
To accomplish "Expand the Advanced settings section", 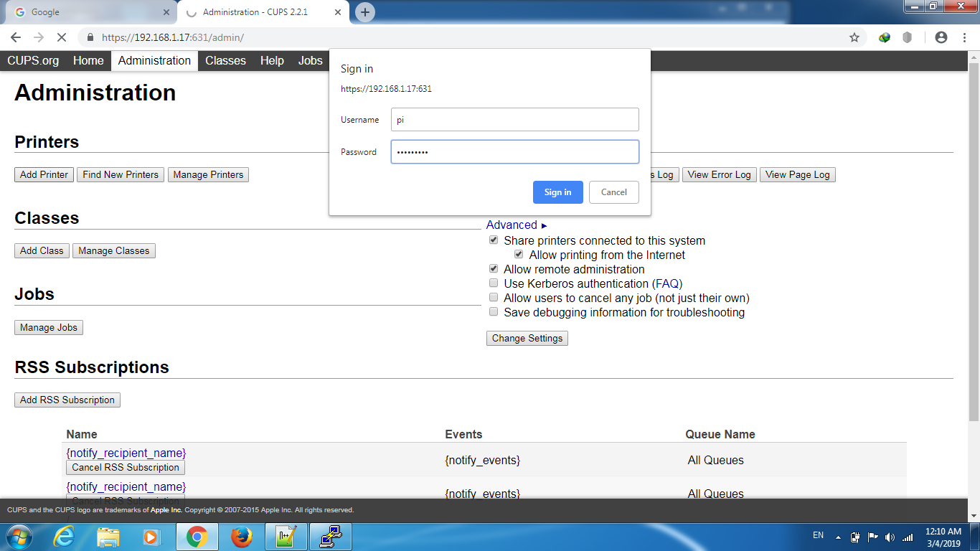I will [x=517, y=225].
